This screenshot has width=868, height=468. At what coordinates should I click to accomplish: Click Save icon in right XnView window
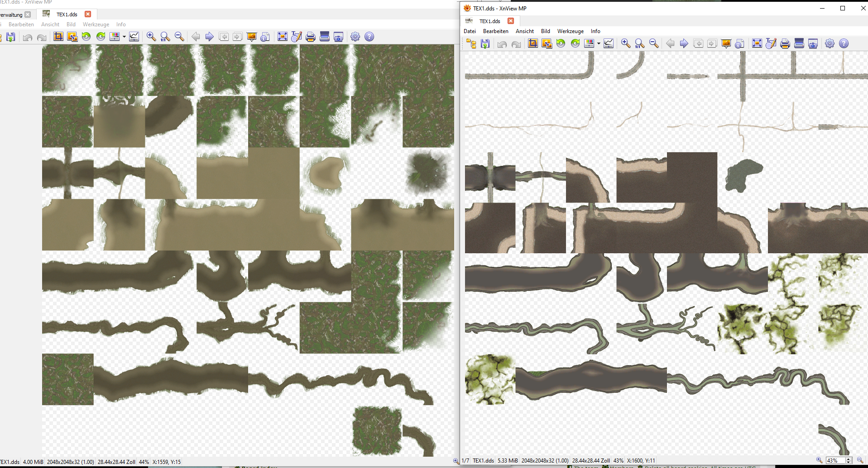point(485,43)
